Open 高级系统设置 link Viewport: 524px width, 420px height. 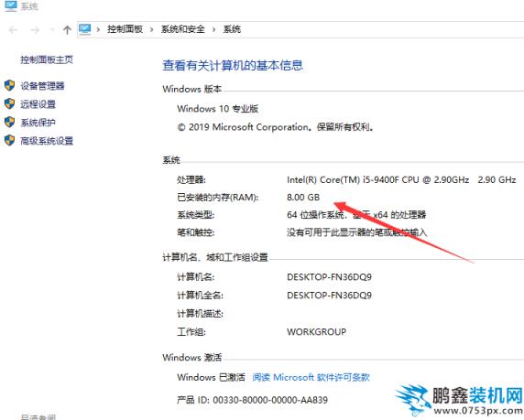click(47, 141)
